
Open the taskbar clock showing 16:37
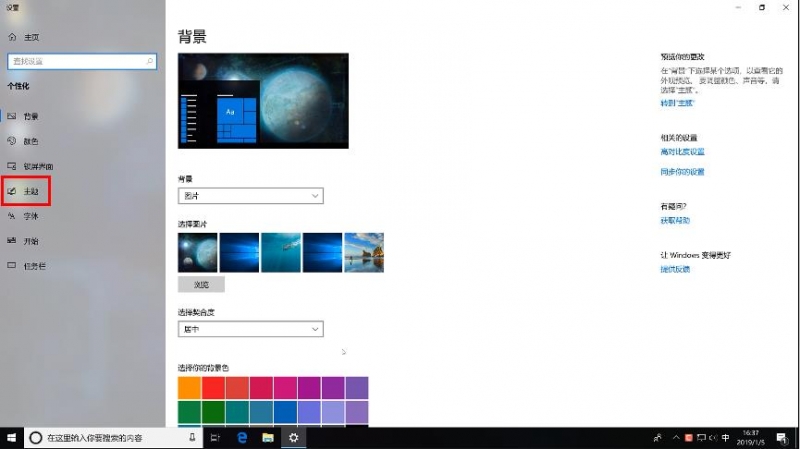click(751, 438)
